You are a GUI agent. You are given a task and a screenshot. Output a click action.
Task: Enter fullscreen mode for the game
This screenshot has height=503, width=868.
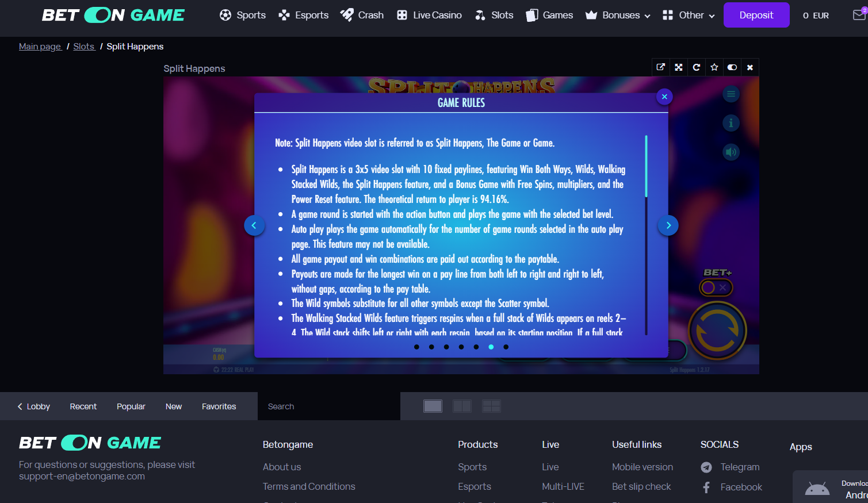[x=679, y=67]
